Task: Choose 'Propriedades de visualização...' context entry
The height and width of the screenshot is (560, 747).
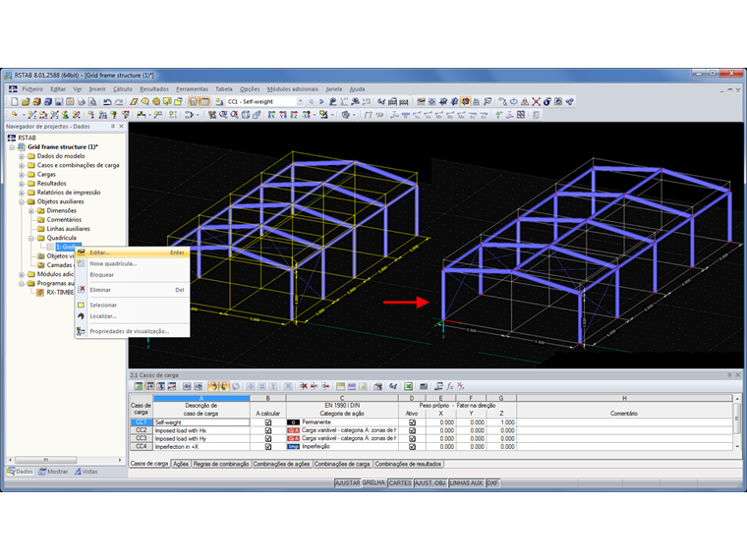Action: pyautogui.click(x=133, y=331)
